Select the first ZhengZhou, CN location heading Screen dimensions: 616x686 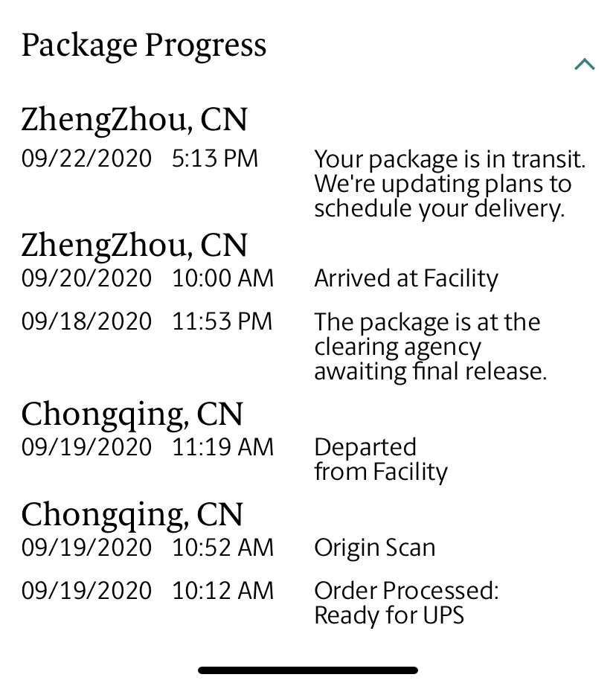click(135, 120)
